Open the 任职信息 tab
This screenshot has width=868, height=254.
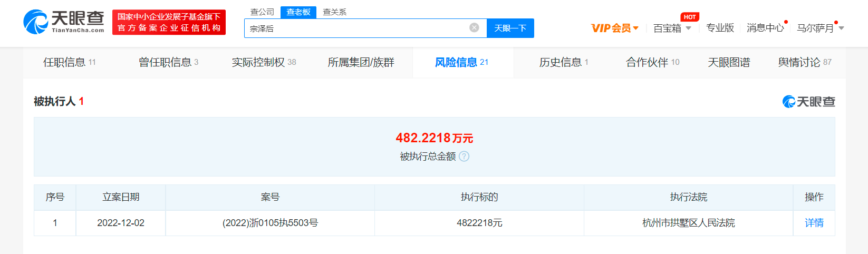click(70, 62)
